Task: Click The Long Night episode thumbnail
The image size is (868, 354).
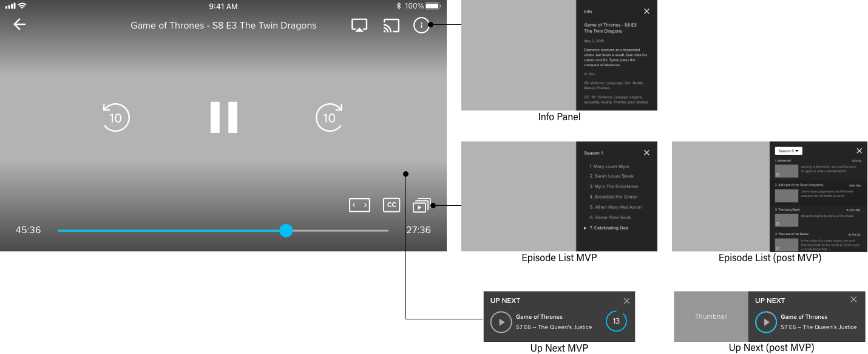Action: click(x=786, y=220)
